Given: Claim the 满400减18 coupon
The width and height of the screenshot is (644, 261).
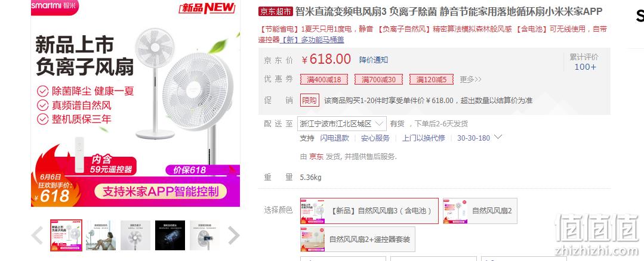Looking at the screenshot, I should coord(324,79).
